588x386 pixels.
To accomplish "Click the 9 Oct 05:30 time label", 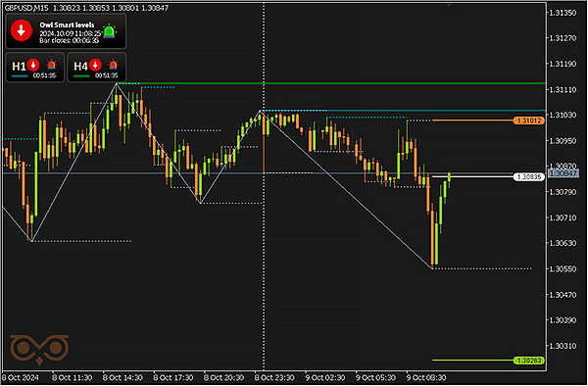I will (x=375, y=377).
